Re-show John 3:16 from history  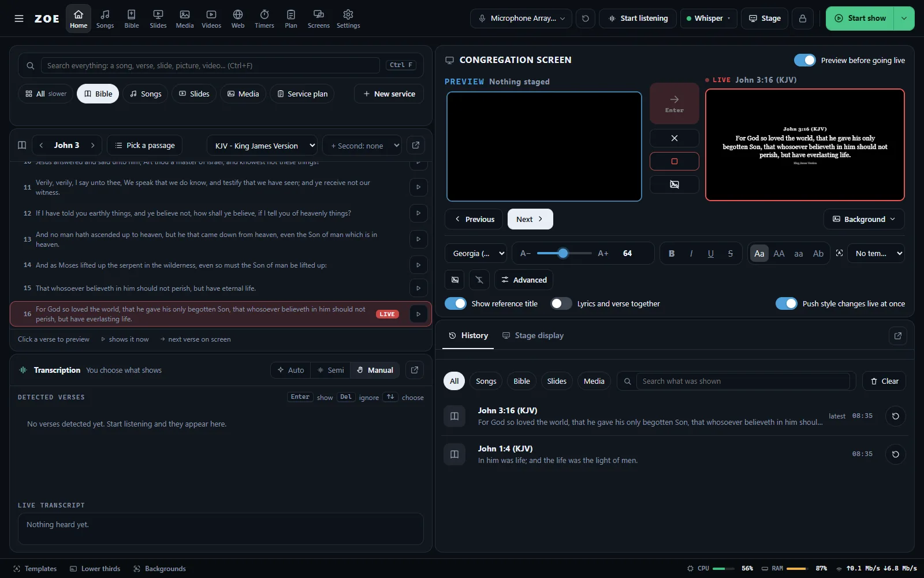point(896,416)
